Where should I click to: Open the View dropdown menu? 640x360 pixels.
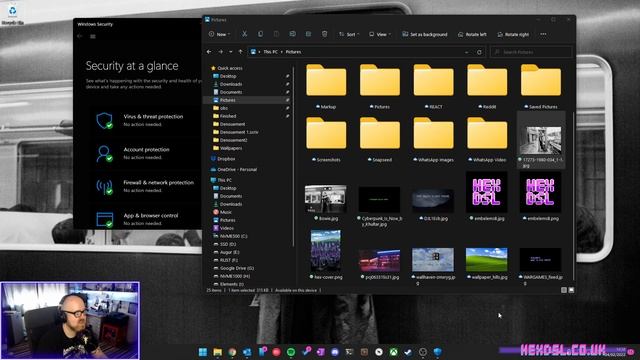click(380, 34)
